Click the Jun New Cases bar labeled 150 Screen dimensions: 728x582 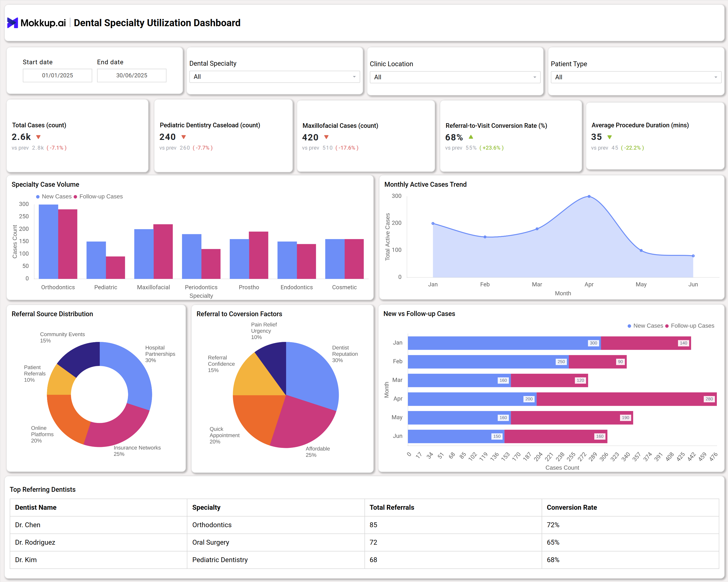(x=456, y=436)
